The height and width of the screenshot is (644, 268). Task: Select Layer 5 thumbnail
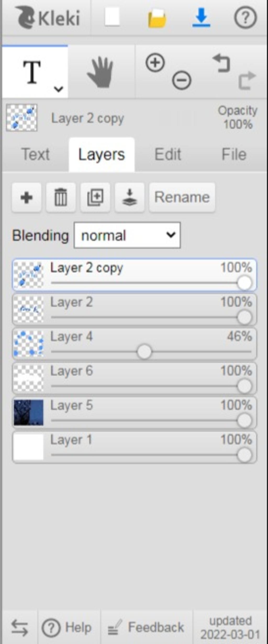point(29,412)
